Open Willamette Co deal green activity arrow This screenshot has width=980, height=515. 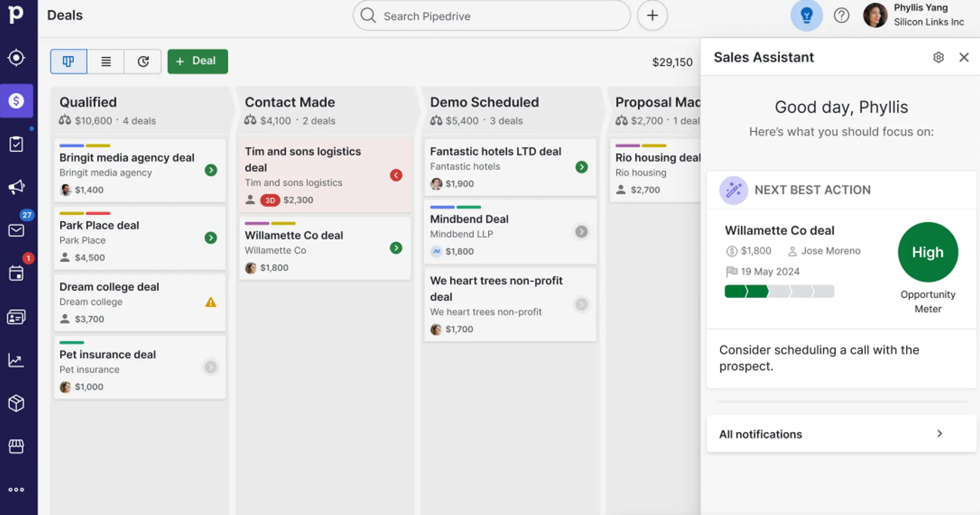pyautogui.click(x=396, y=248)
